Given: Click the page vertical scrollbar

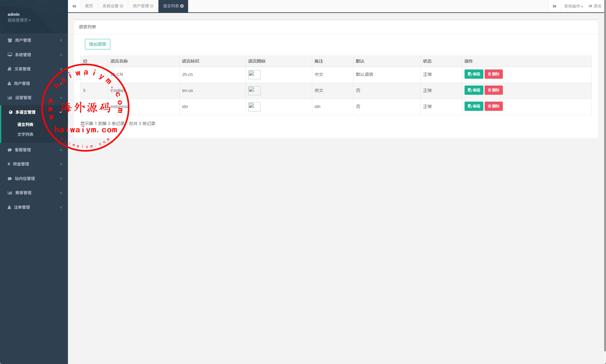Looking at the screenshot, I should 604,176.
